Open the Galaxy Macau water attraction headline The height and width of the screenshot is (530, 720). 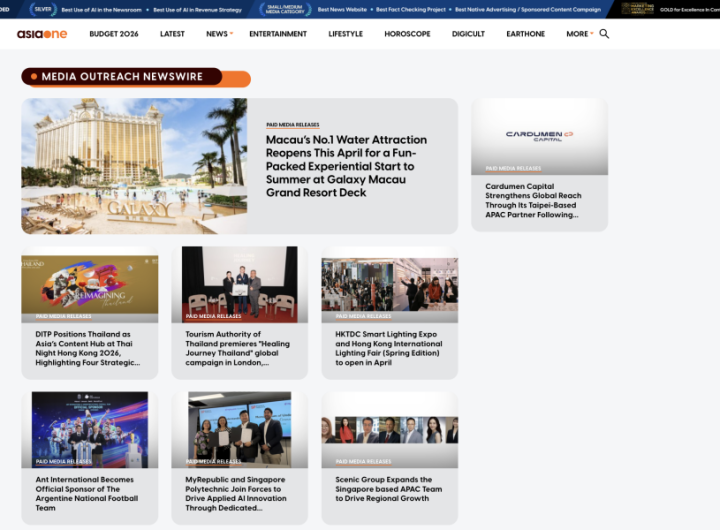coord(346,166)
